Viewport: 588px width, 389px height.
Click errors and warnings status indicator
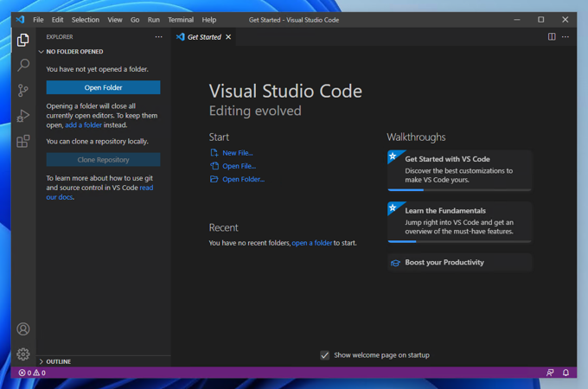click(32, 373)
